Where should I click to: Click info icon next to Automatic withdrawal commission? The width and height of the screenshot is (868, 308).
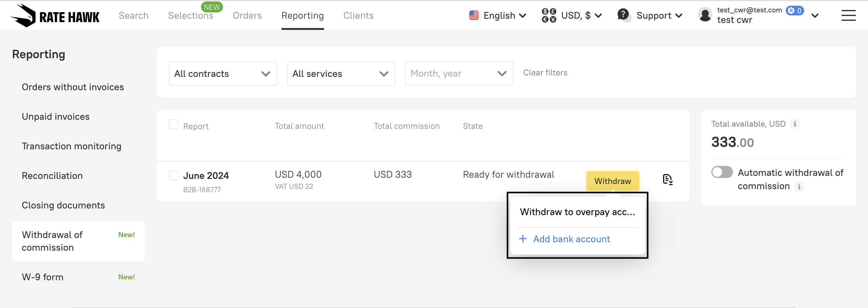[x=799, y=186]
